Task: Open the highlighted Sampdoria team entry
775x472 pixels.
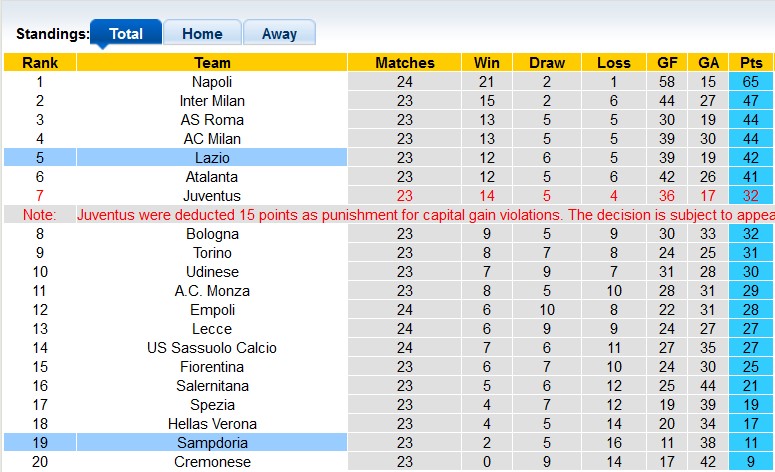Action: pyautogui.click(x=212, y=443)
